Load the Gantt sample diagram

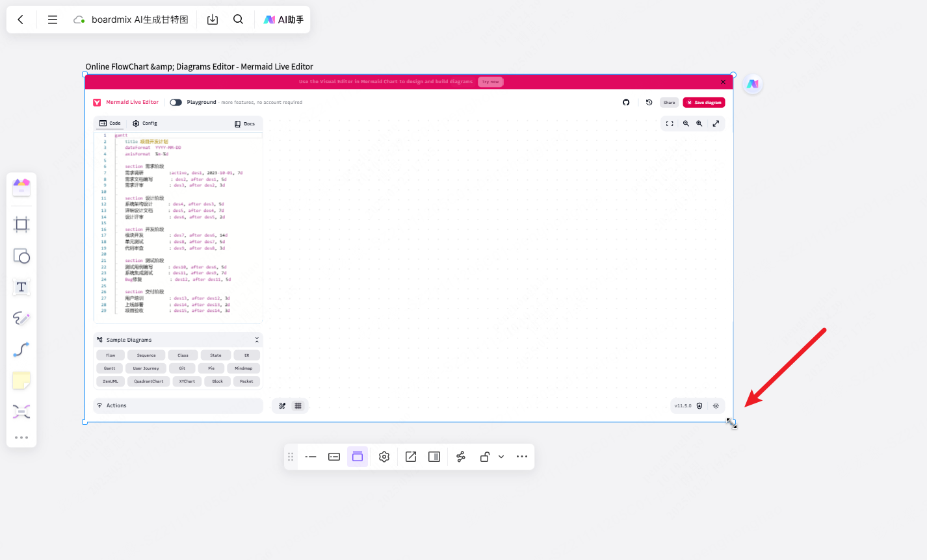pyautogui.click(x=110, y=368)
